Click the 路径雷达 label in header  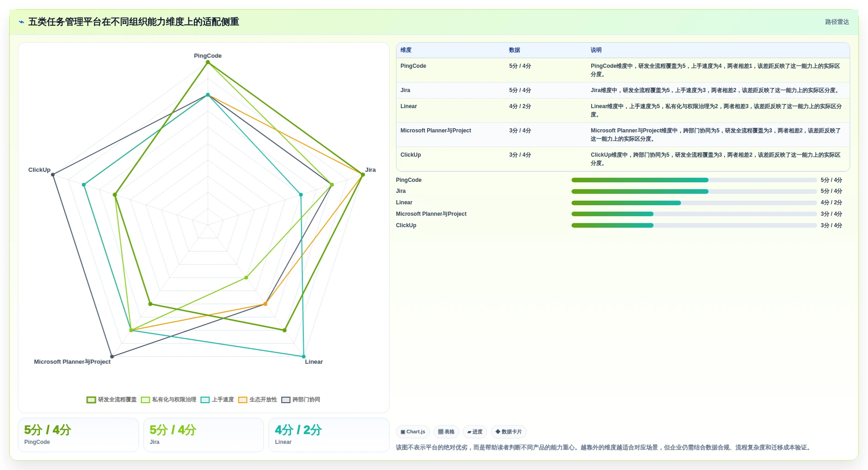tap(837, 22)
